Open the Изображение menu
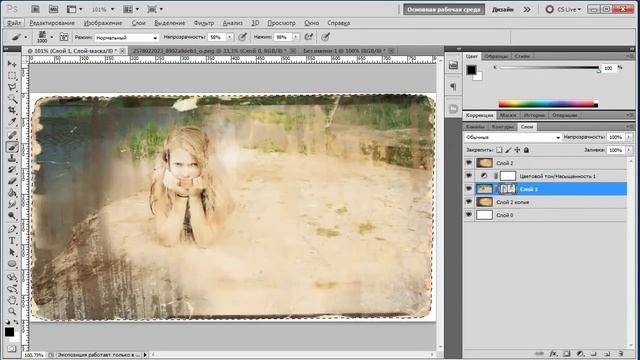This screenshot has width=640, height=360. coord(103,23)
